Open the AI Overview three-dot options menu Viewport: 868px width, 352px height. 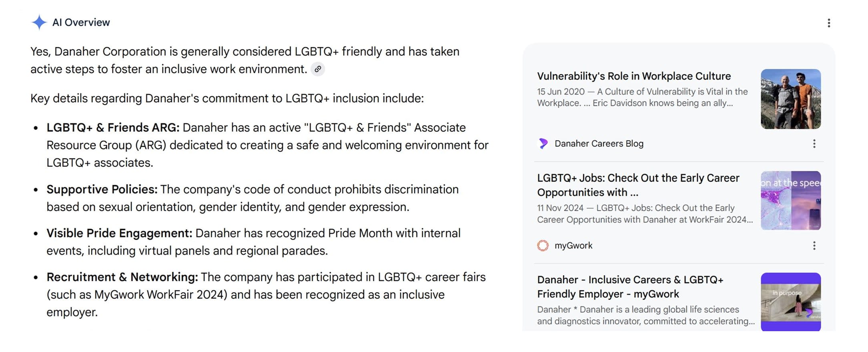[829, 23]
